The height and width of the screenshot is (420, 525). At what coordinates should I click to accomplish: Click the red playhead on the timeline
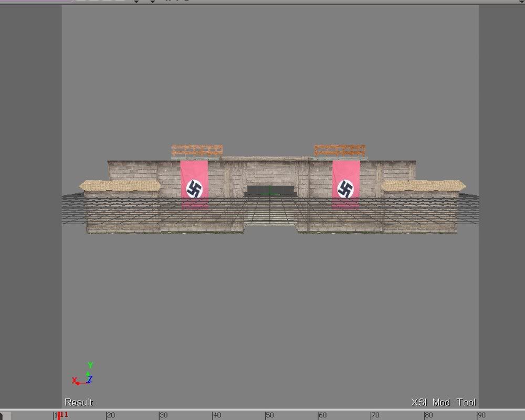tap(59, 416)
